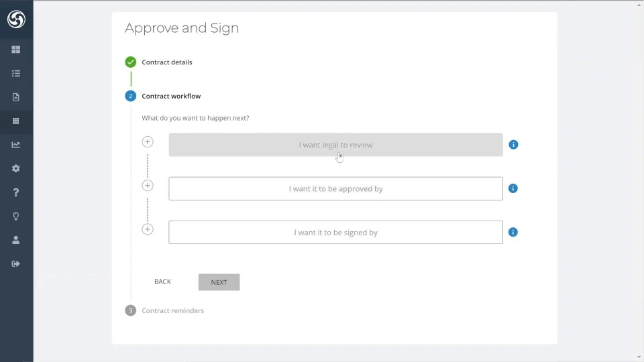
Task: Open the analytics chart icon in sidebar
Action: pyautogui.click(x=16, y=145)
